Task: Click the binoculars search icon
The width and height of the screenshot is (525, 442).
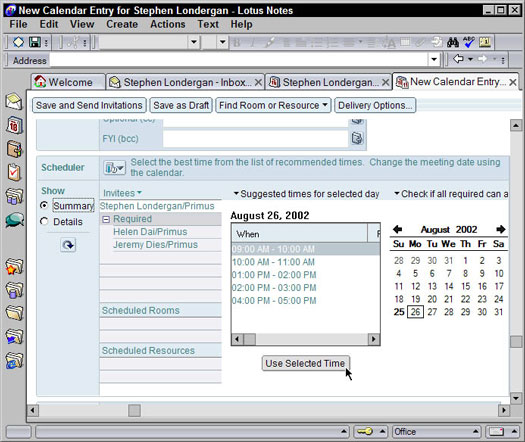Action: tap(453, 42)
